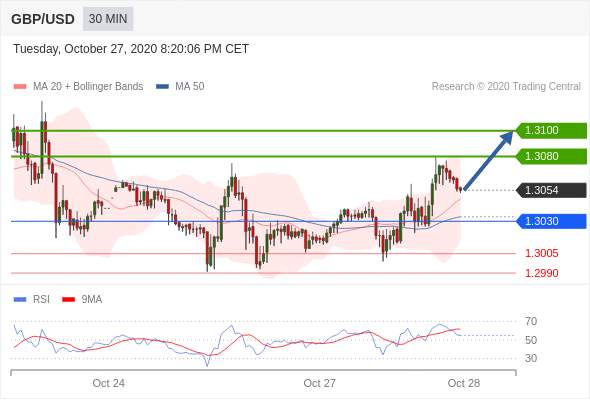Screen dimensions: 590x400
Task: Click the chart date and time text
Action: pos(131,49)
